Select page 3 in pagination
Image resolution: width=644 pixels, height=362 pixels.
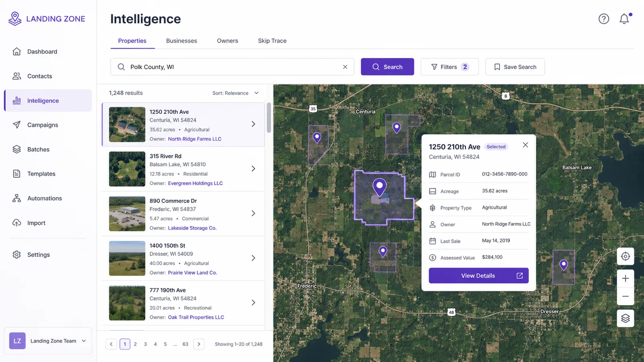point(145,344)
